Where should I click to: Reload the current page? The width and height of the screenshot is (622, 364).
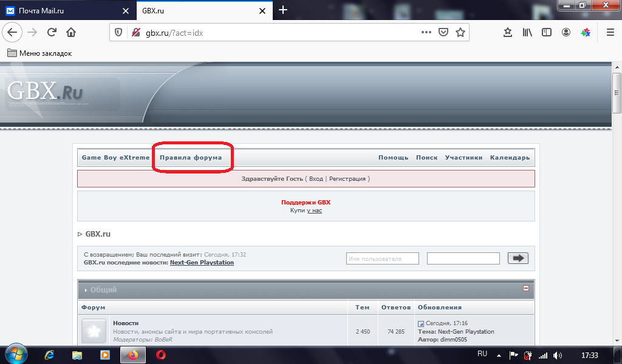coord(52,33)
